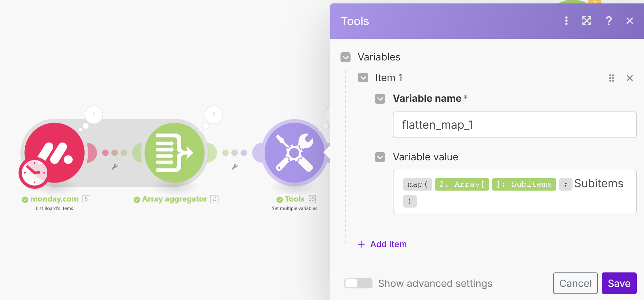
Task: Click the monday.com module icon
Action: (x=55, y=153)
